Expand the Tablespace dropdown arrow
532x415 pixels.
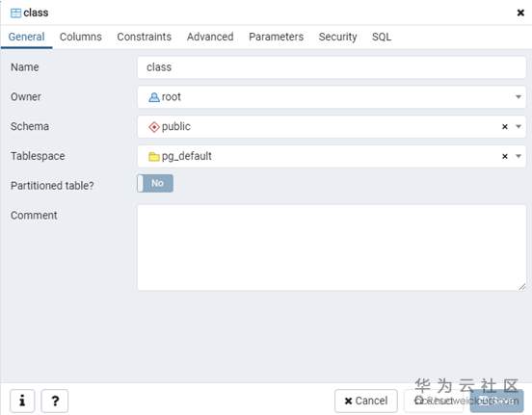(x=519, y=156)
